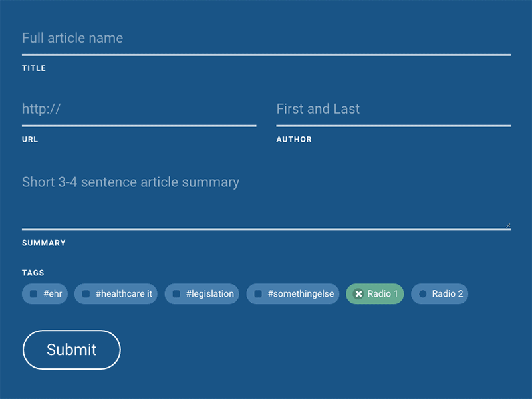
Task: Click the X icon on Radio 1 chip
Action: coord(358,294)
